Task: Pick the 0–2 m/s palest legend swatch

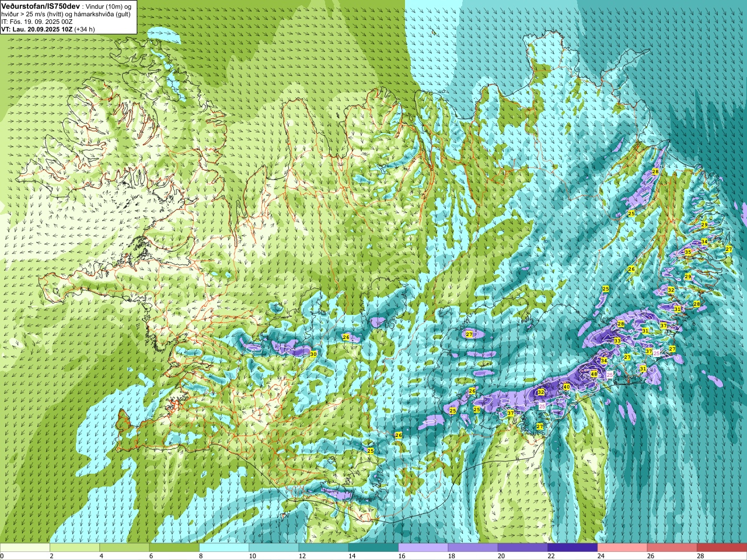Action: click(25, 548)
